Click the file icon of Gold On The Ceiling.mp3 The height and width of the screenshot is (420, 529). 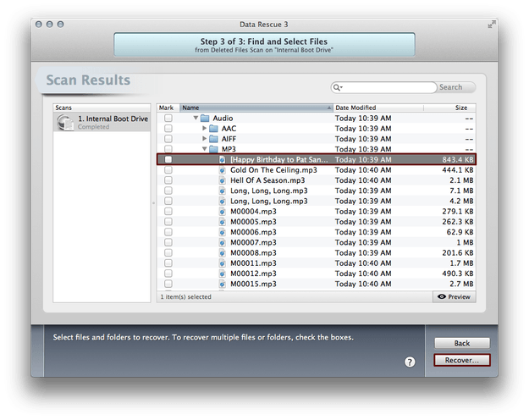click(x=222, y=170)
